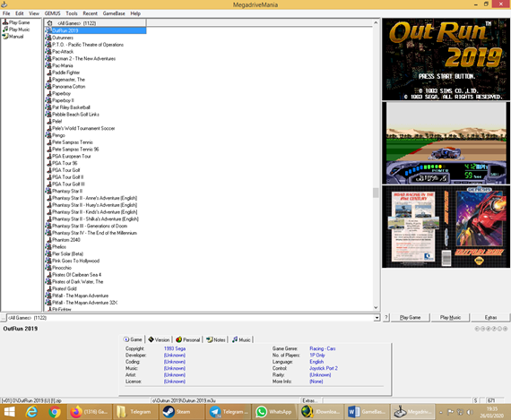Click the icon beside the <All Games> list header
Viewport: 511px width, 420px height.
[x=49, y=23]
